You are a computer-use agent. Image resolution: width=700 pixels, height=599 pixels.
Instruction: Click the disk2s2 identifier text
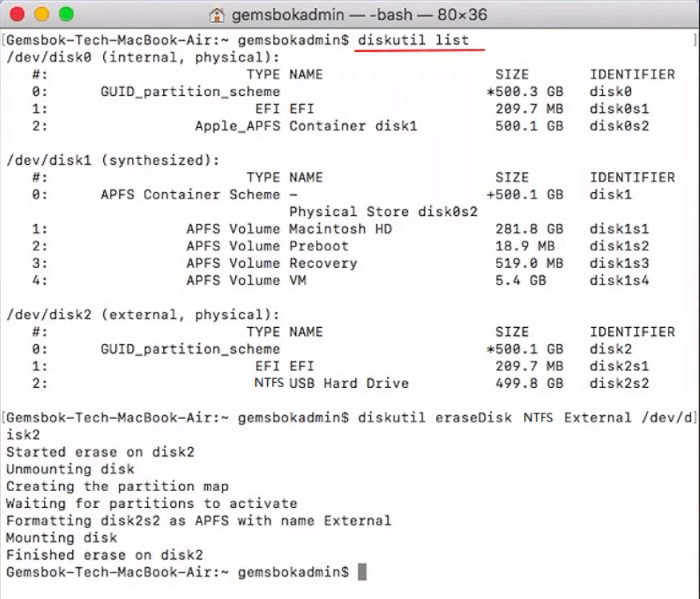[x=619, y=383]
